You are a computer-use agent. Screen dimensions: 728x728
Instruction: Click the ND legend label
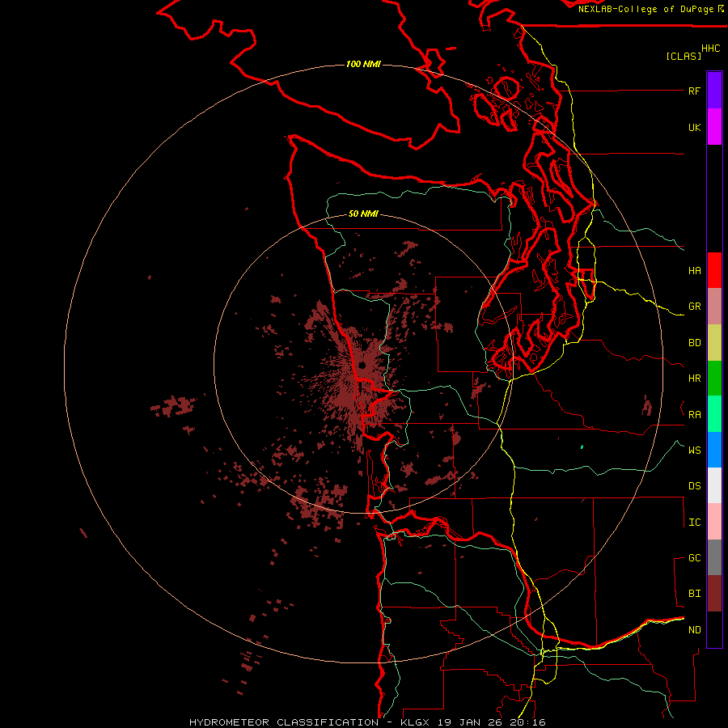[694, 630]
